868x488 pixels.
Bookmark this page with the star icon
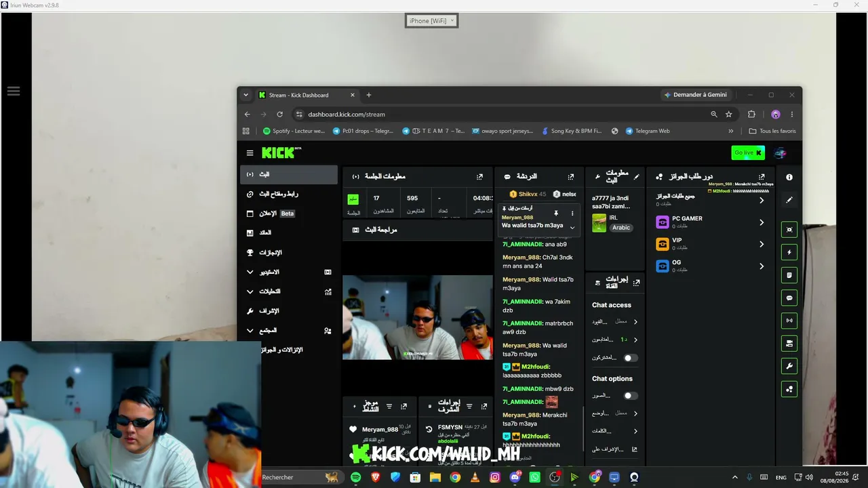(729, 115)
